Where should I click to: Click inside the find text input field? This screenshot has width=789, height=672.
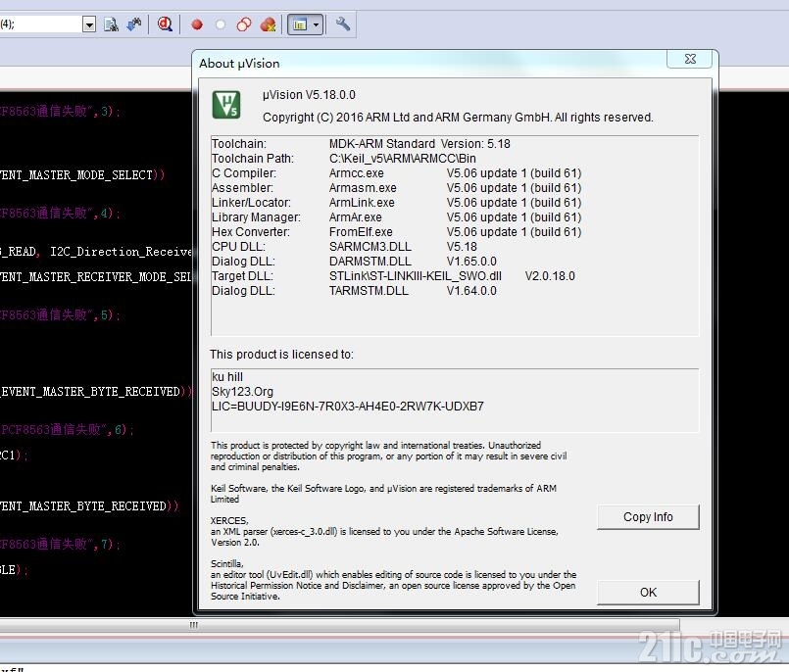tap(41, 24)
